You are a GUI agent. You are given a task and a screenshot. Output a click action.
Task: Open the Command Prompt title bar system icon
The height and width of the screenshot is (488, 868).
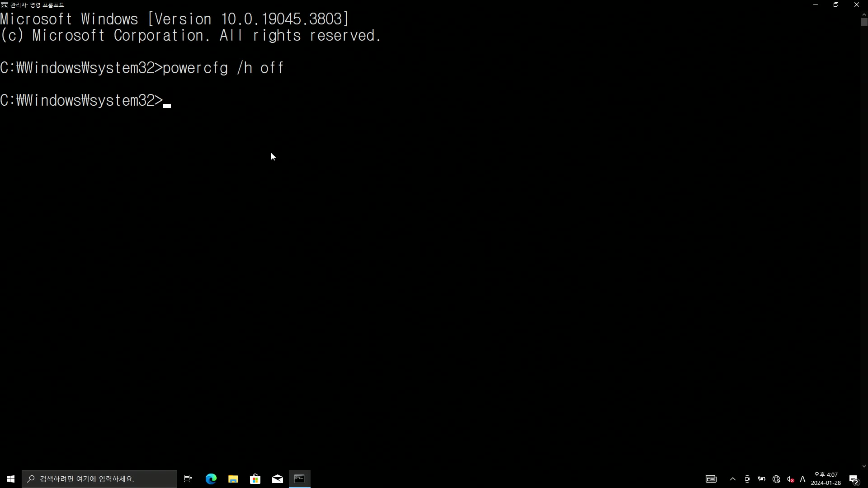[5, 5]
